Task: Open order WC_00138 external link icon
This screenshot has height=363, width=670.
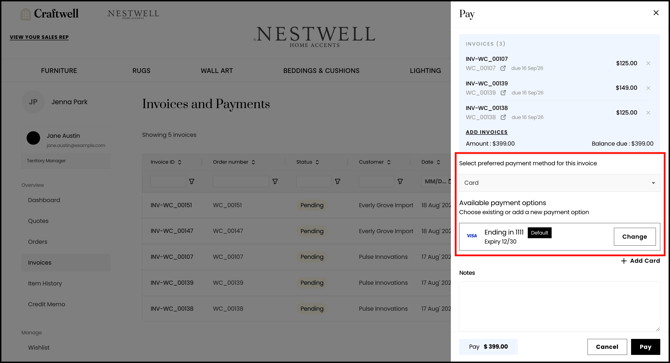Action: click(x=503, y=117)
